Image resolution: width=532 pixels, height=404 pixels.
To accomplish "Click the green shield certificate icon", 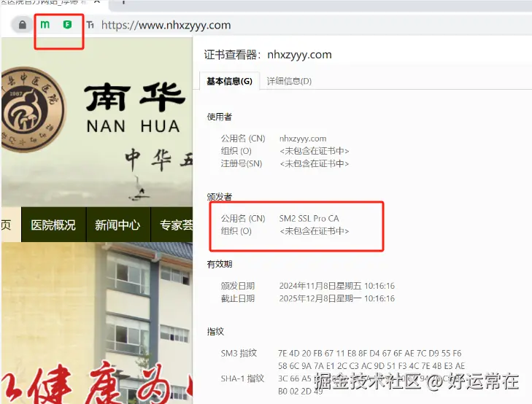I will point(68,24).
